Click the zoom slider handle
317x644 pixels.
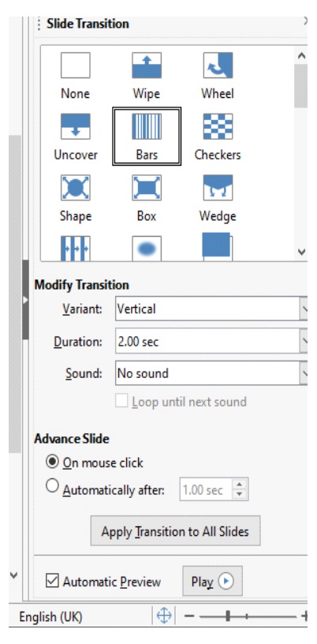click(228, 616)
